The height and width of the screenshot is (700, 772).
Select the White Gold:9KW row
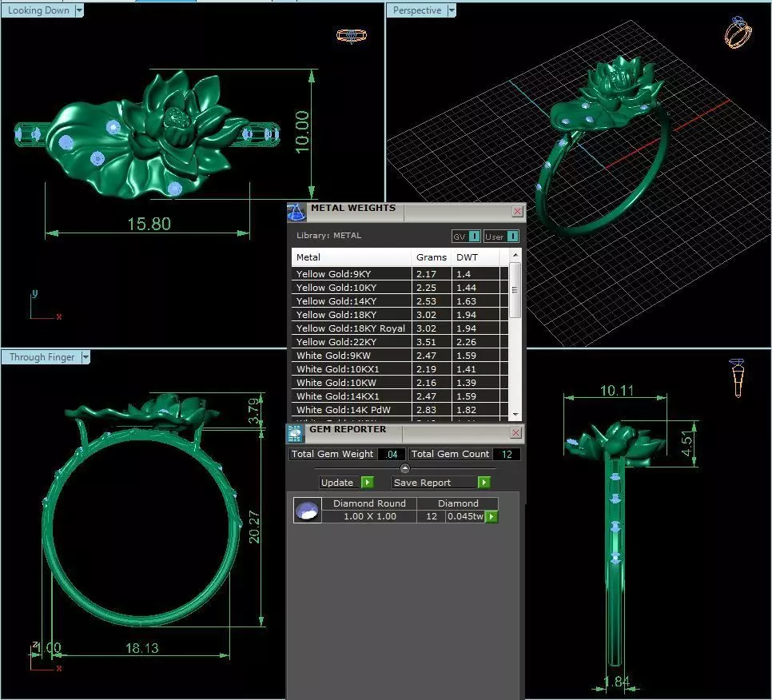400,356
